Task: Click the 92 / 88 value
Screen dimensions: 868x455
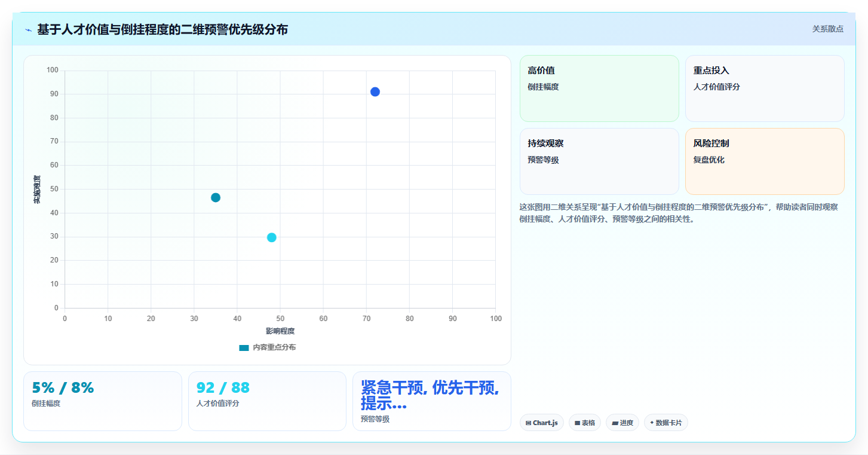Action: (x=223, y=387)
